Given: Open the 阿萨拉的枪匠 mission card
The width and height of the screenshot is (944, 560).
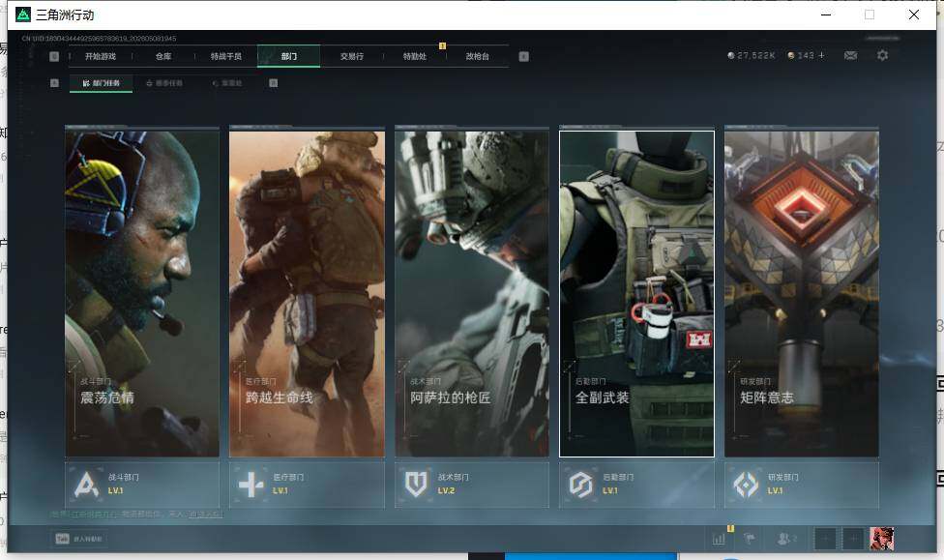Looking at the screenshot, I should coord(472,293).
